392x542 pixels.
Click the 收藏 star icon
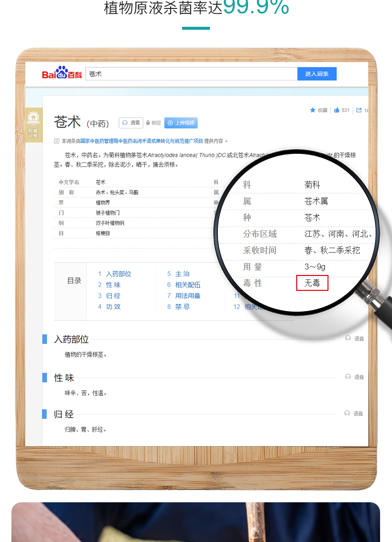[313, 110]
